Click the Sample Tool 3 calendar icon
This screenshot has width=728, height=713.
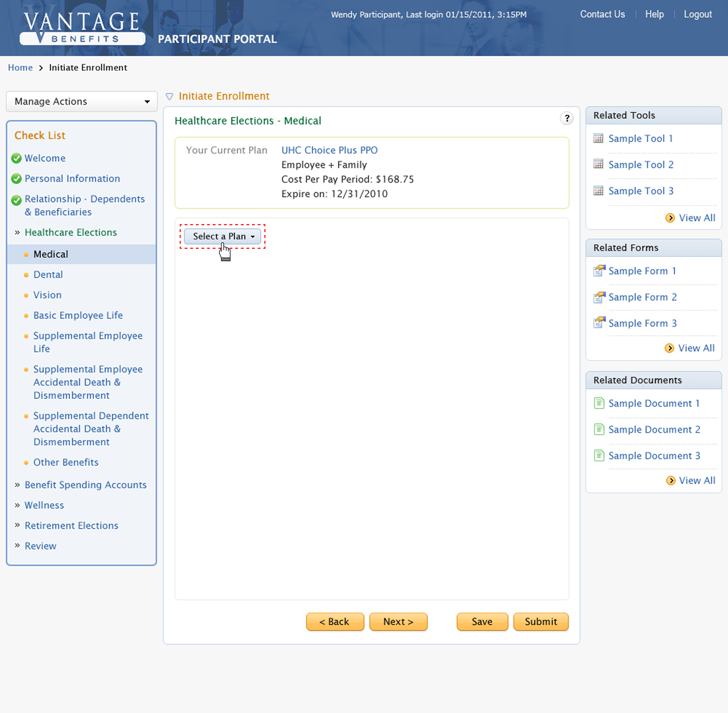598,191
